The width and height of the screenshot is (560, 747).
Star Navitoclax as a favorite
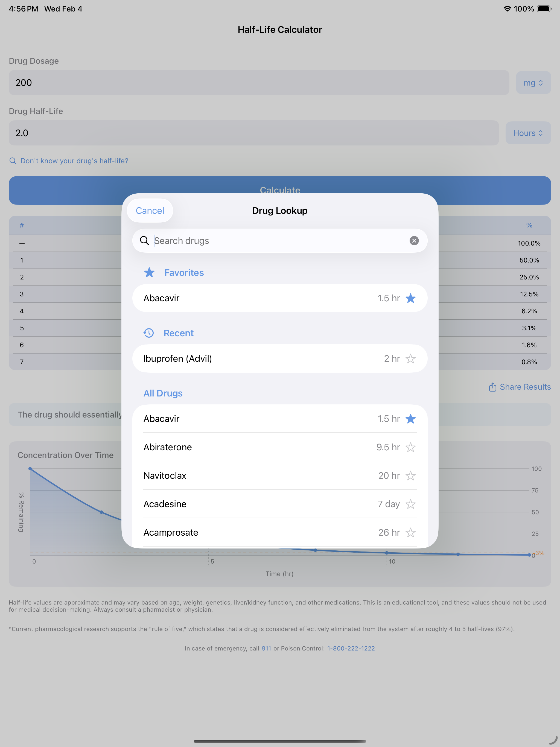click(x=410, y=475)
